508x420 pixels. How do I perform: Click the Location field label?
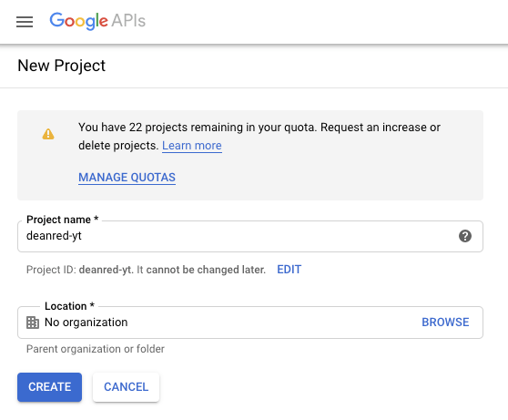tap(69, 306)
